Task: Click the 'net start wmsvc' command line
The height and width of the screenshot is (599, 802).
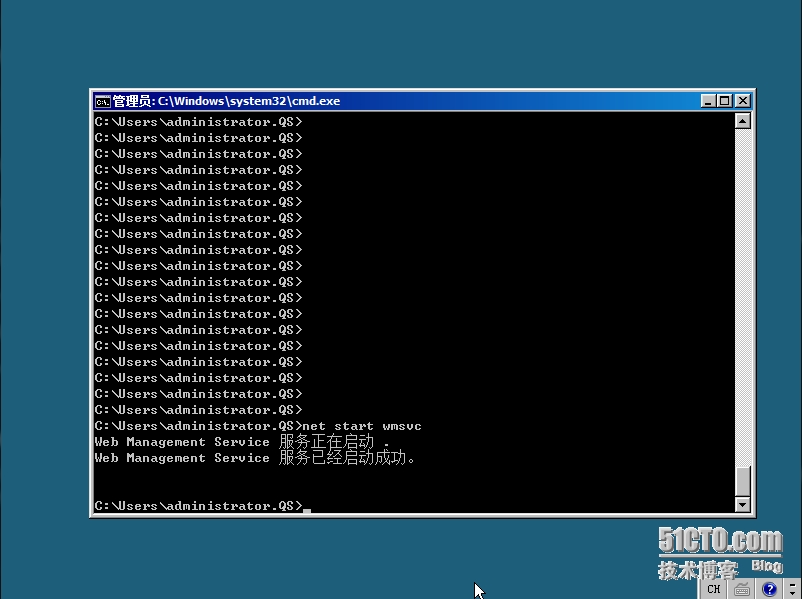Action: (x=258, y=426)
